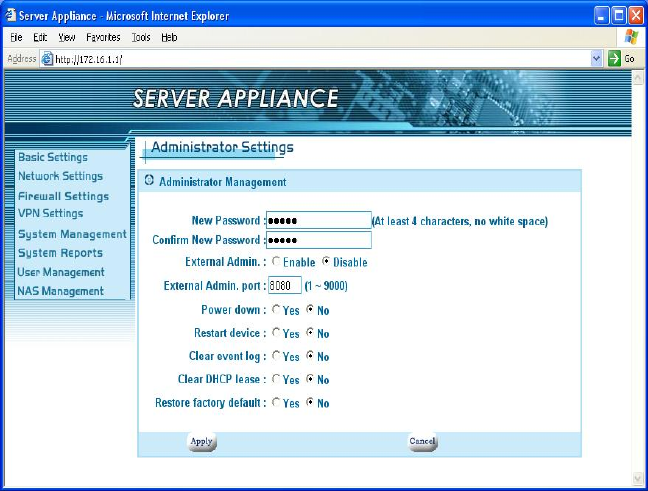Enable External Admin radio button
The width and height of the screenshot is (648, 491).
(x=276, y=263)
